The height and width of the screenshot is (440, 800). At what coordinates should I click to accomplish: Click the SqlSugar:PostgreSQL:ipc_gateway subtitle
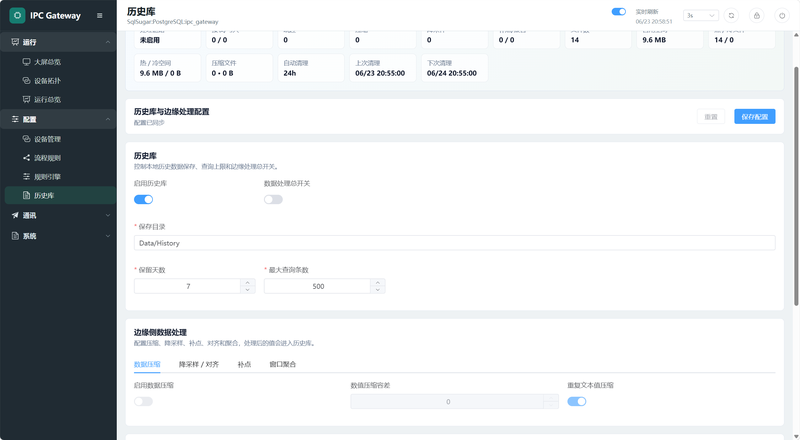tap(172, 22)
